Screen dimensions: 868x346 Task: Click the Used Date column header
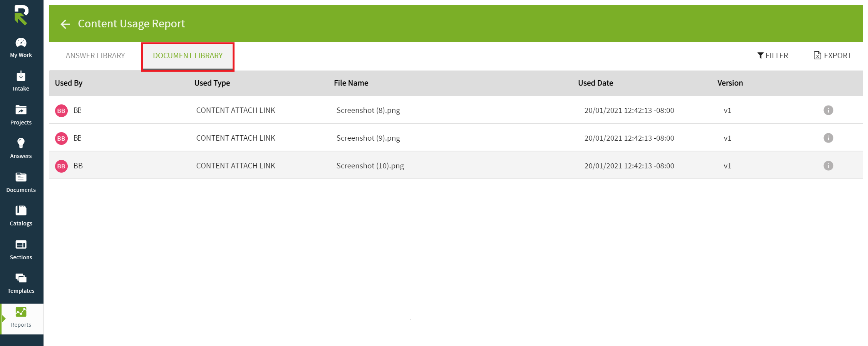(x=595, y=83)
